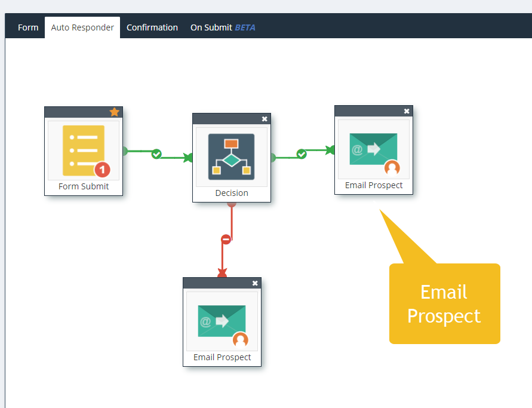The height and width of the screenshot is (408, 532).
Task: Click the red arrowhead entering bottom Email Prospect
Action: click(222, 273)
